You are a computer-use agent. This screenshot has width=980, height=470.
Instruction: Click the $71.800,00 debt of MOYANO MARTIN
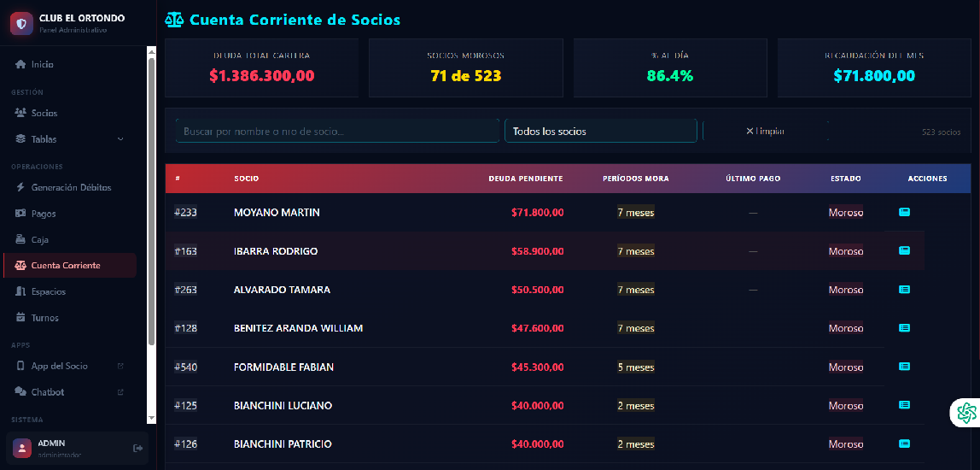(538, 212)
